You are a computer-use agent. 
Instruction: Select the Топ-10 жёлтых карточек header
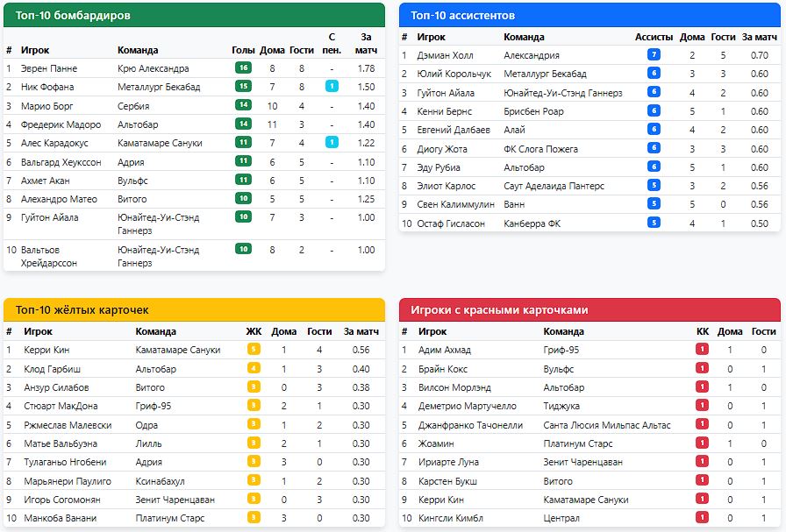pos(82,310)
